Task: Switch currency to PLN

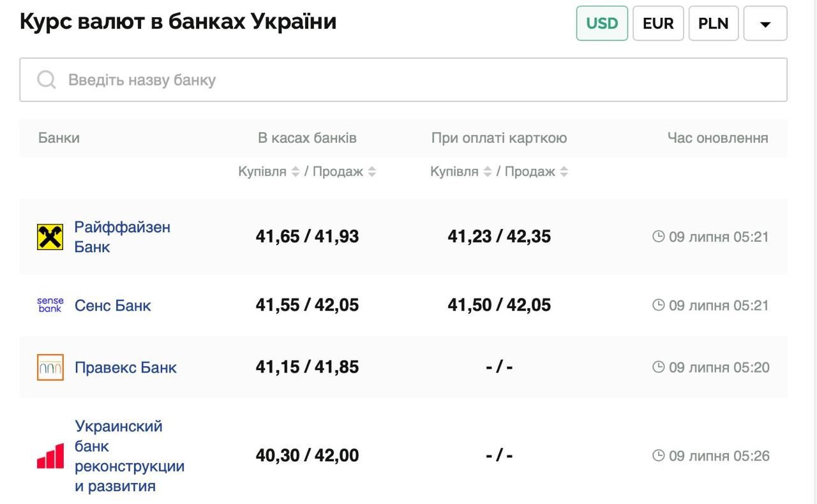Action: point(713,24)
